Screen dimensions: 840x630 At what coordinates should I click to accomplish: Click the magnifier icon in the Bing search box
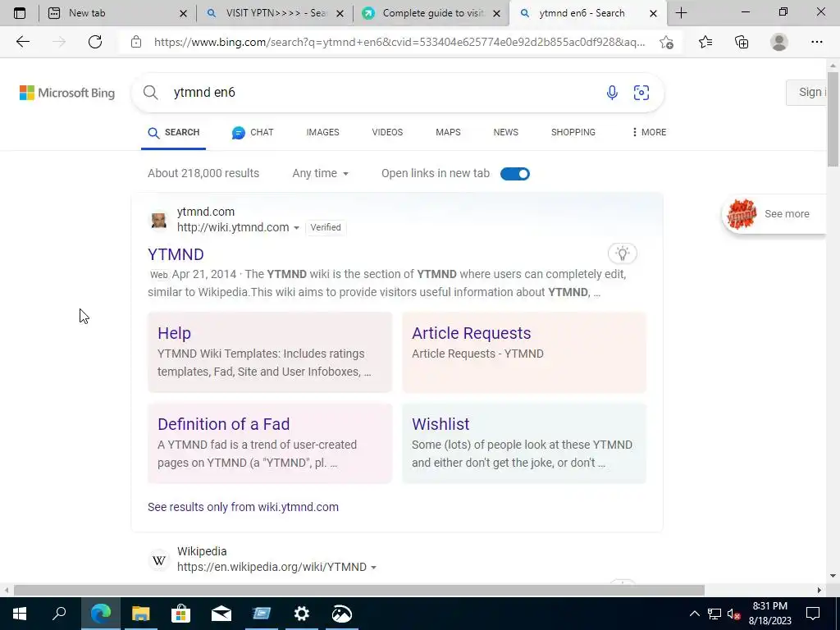[x=151, y=93]
